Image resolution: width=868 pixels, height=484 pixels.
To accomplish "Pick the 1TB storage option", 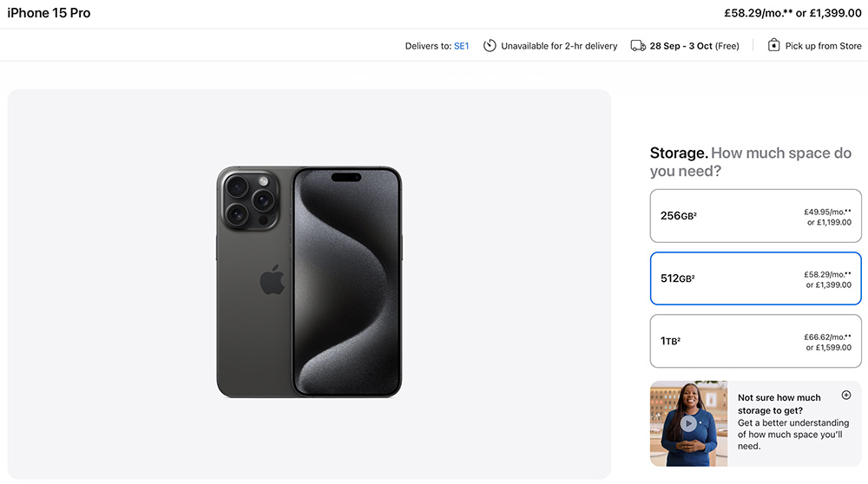I will [755, 341].
